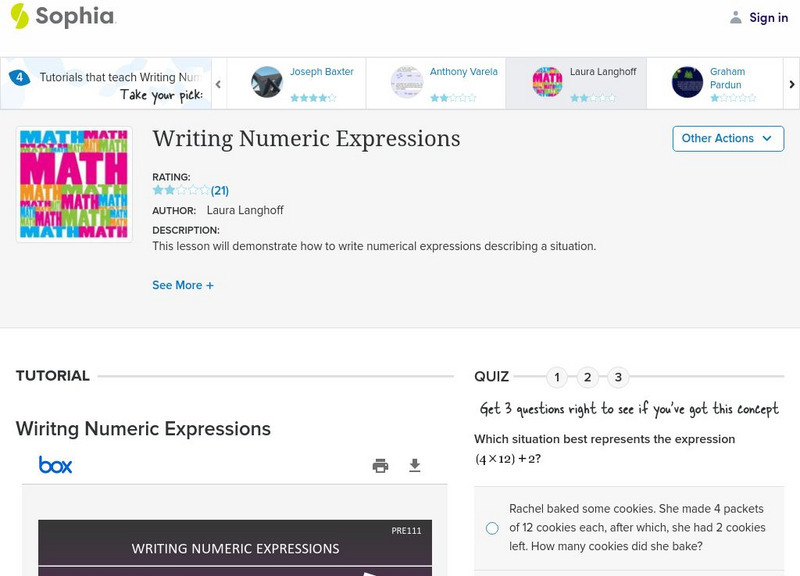Open the Other Actions dropdown

click(728, 138)
